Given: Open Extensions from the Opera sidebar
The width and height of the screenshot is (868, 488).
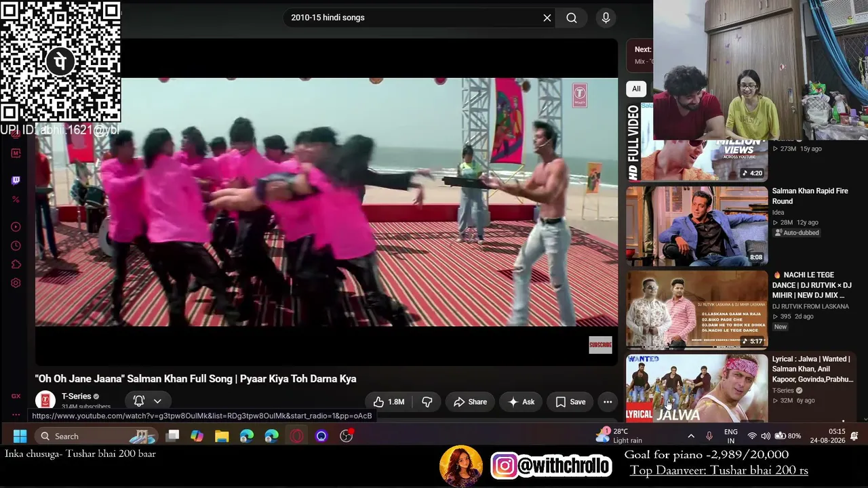Looking at the screenshot, I should 16,264.
